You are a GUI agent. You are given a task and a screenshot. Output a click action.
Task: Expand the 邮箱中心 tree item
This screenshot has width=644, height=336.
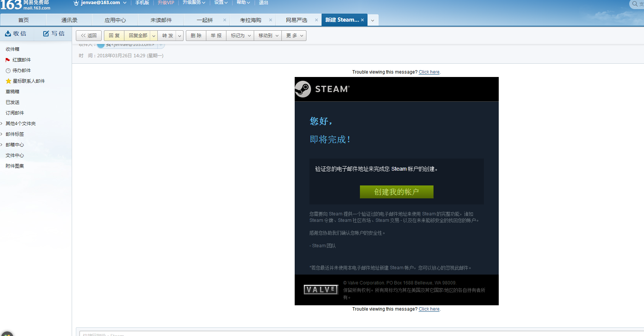click(2, 145)
